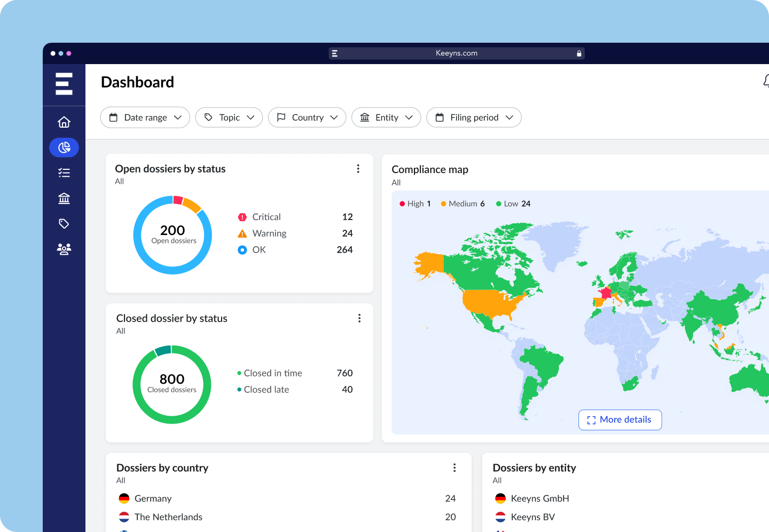Click the 200 Open dossiers donut chart
Screen dimensions: 769x532
click(x=172, y=235)
